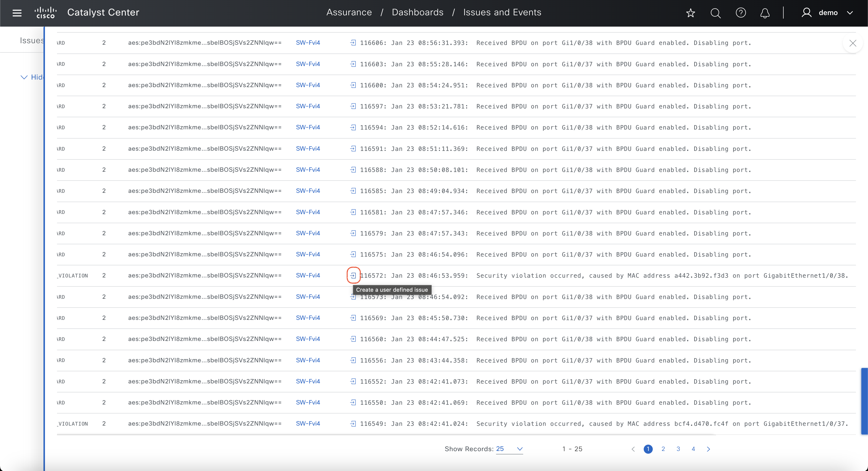The width and height of the screenshot is (868, 471).
Task: Click create user defined issue icon for event 116556
Action: [x=353, y=360]
